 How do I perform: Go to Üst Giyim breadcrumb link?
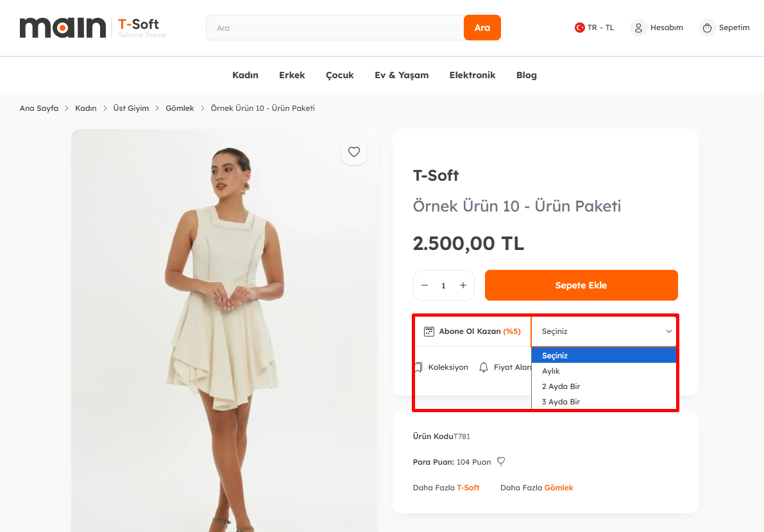pyautogui.click(x=131, y=108)
